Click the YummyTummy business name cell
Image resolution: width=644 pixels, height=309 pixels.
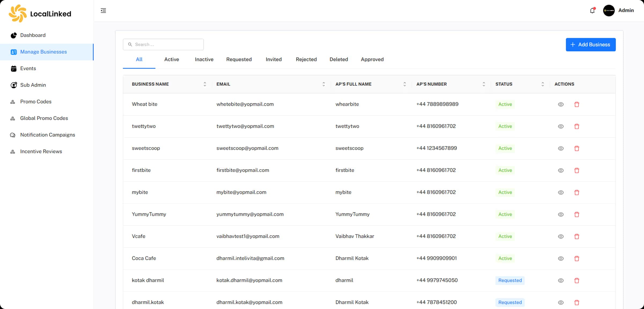click(149, 214)
